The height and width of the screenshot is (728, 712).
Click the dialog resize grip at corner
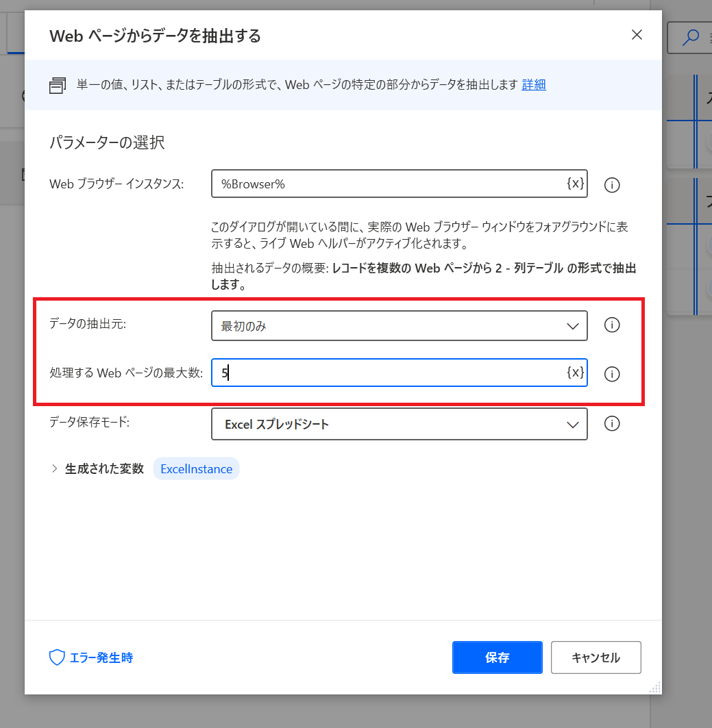[655, 688]
